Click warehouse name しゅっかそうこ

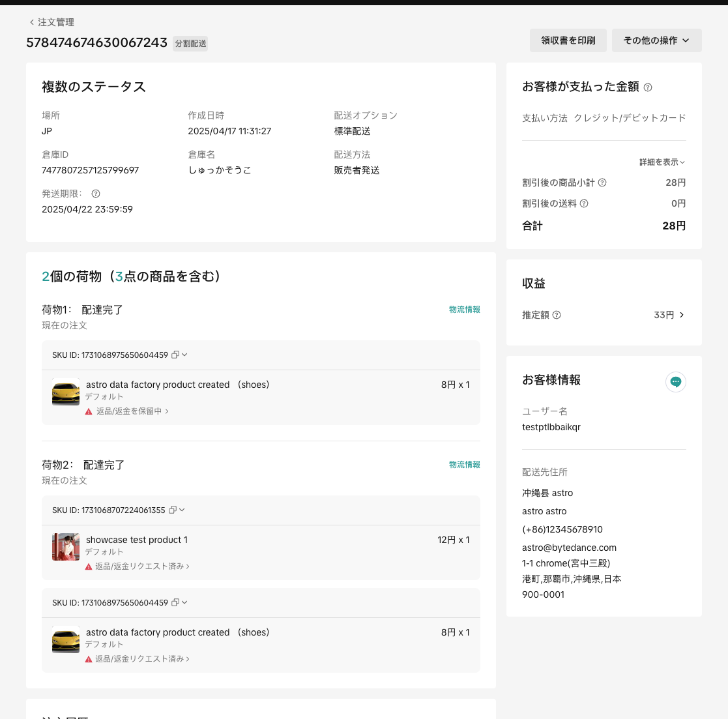(220, 170)
